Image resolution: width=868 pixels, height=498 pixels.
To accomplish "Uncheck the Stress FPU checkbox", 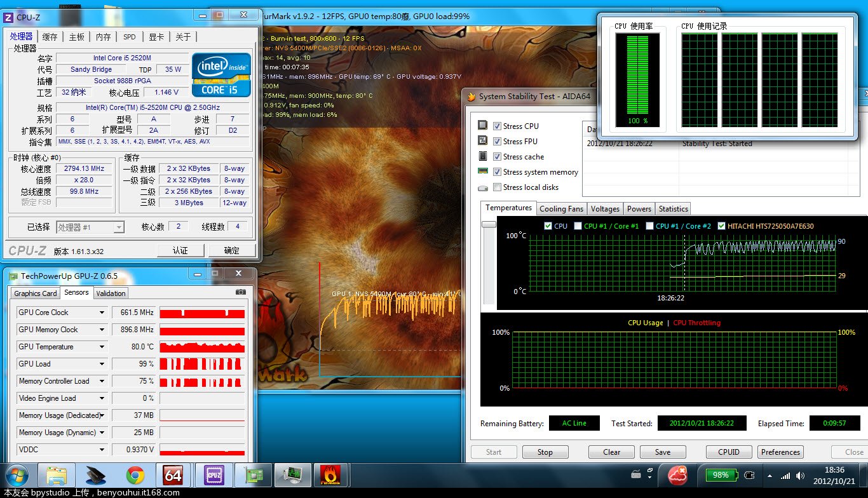I will click(x=497, y=141).
